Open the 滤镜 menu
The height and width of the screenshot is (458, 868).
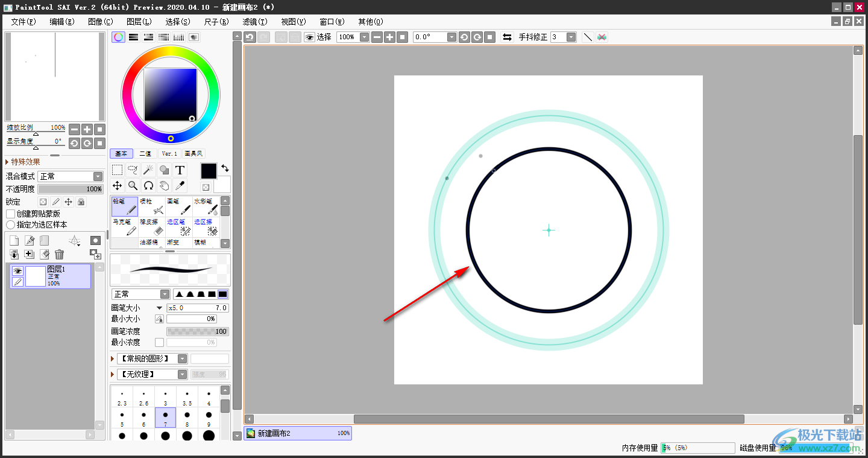point(255,21)
